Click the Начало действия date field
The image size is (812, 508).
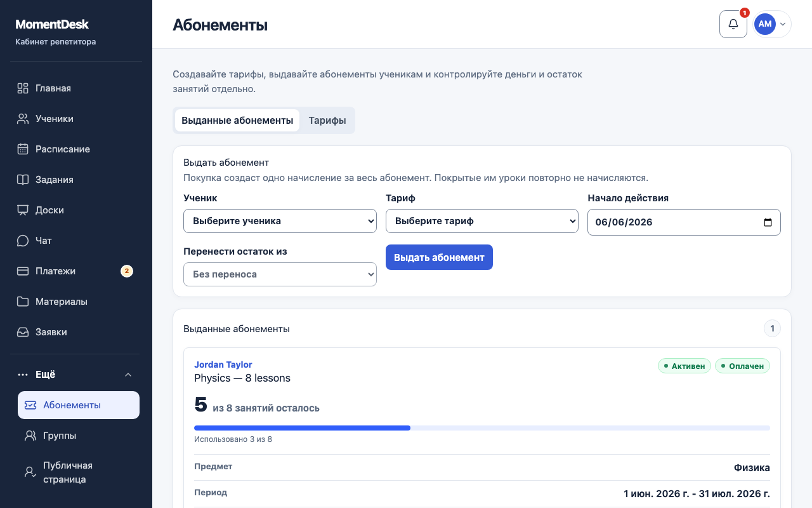click(x=684, y=222)
